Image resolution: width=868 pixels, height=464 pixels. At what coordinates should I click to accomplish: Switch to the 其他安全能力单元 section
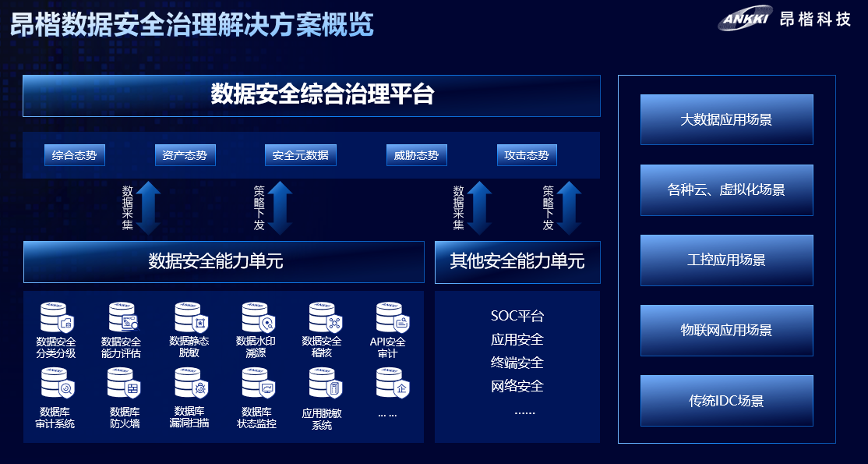(x=517, y=262)
